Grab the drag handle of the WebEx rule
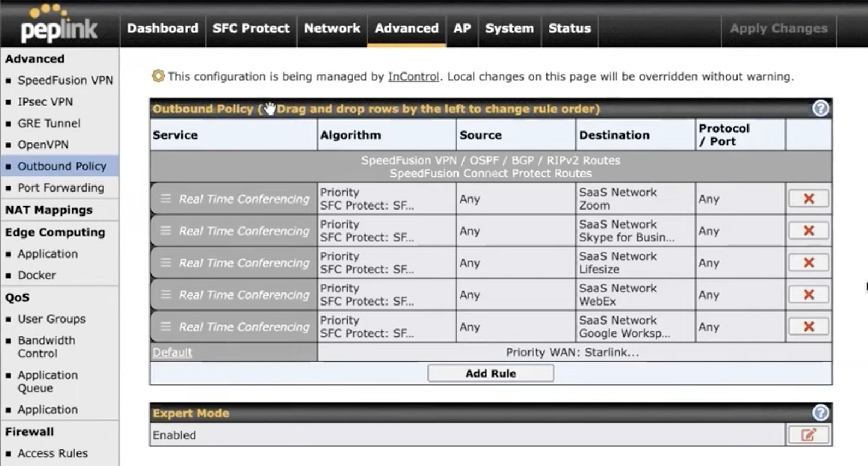 [166, 295]
